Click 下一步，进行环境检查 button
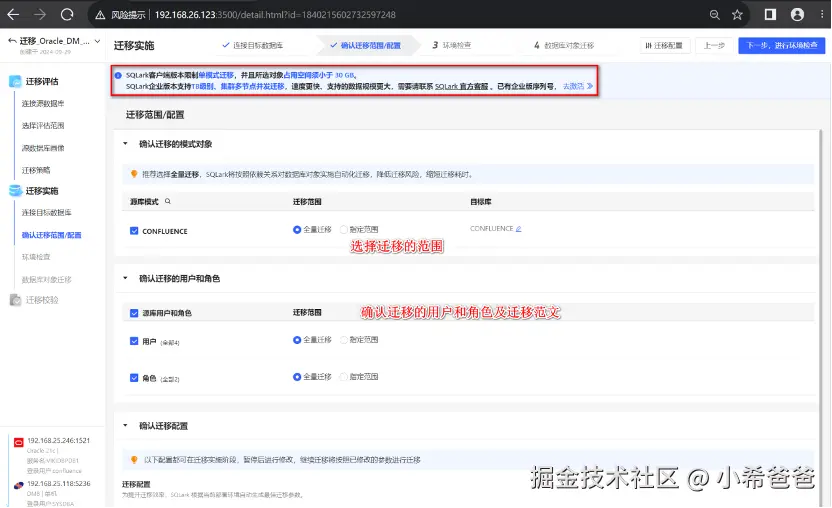Image resolution: width=832 pixels, height=508 pixels. coord(782,46)
